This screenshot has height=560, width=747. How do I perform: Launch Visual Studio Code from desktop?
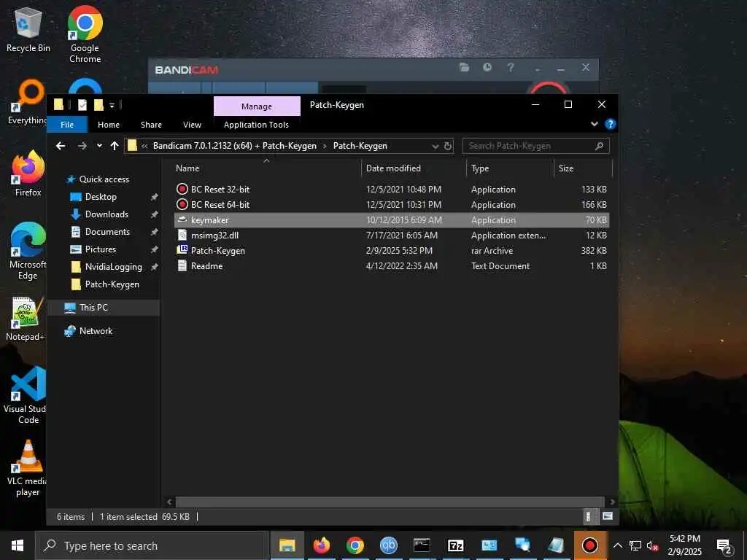tap(26, 394)
